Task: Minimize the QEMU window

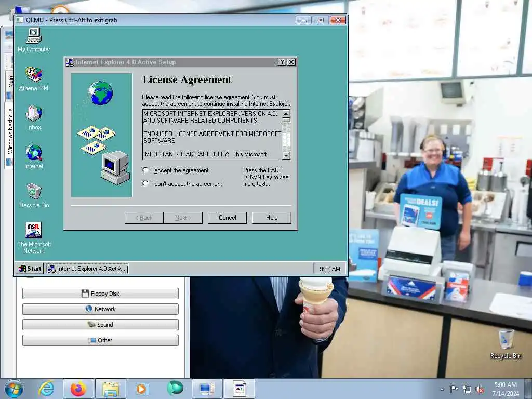Action: (x=303, y=20)
